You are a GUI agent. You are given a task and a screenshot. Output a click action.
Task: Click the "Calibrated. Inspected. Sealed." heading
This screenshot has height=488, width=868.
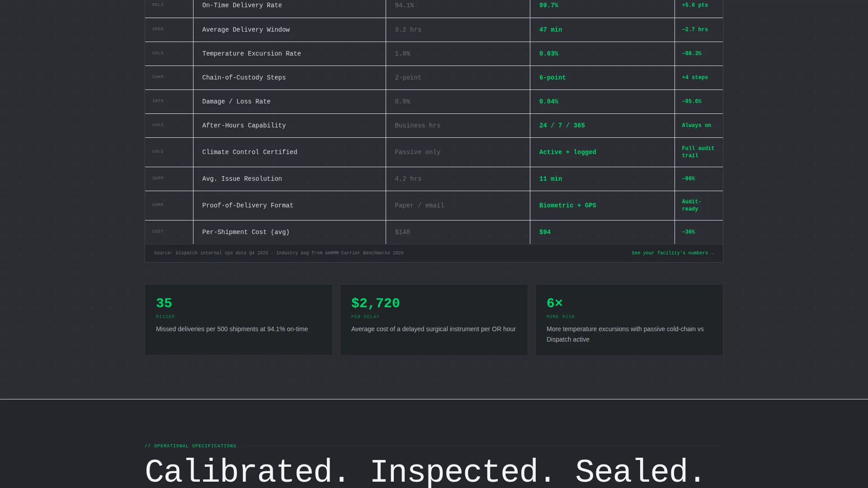point(424,472)
